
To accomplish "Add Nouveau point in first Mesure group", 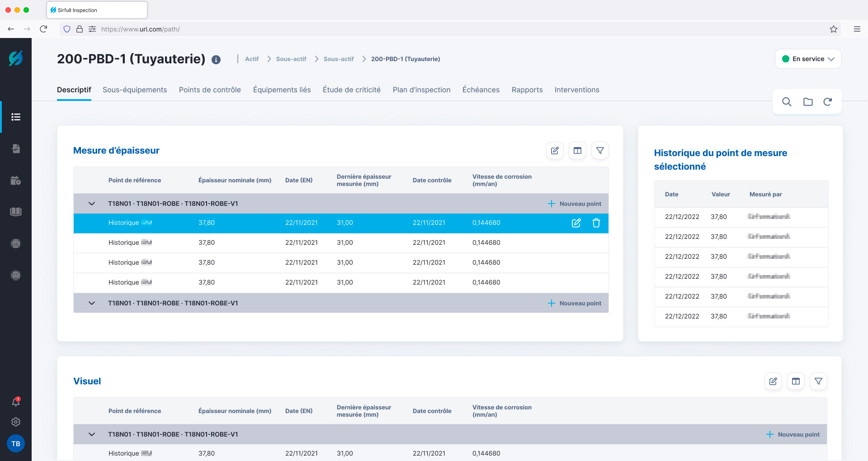I will pos(575,204).
